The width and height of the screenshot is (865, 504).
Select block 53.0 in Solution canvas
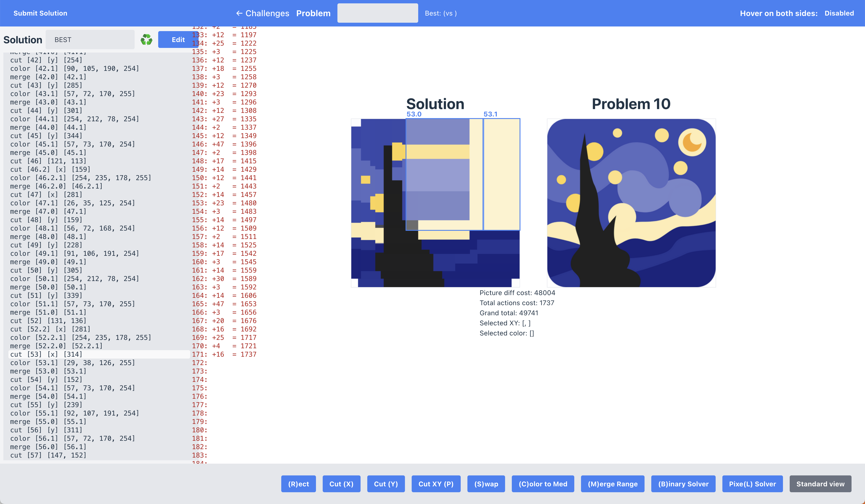pyautogui.click(x=444, y=174)
